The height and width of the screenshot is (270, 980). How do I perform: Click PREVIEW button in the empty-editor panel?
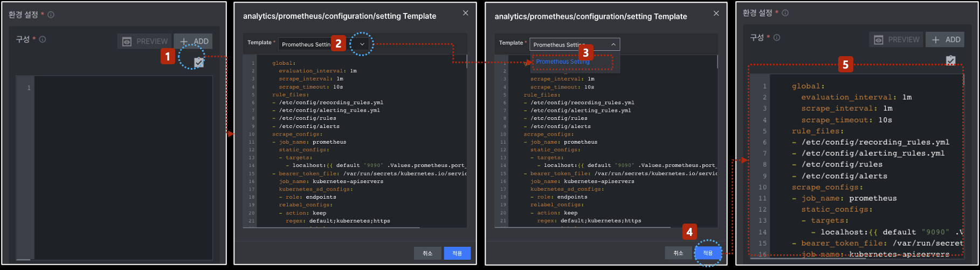144,41
